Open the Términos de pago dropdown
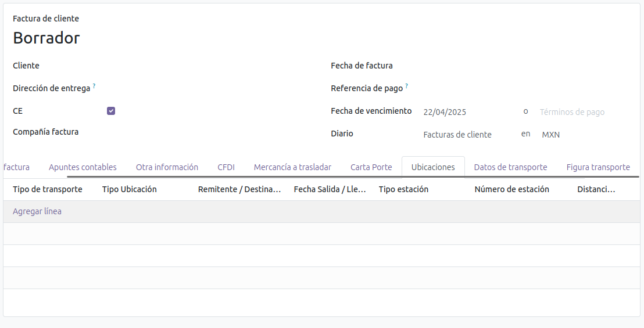The height and width of the screenshot is (328, 644). 581,112
